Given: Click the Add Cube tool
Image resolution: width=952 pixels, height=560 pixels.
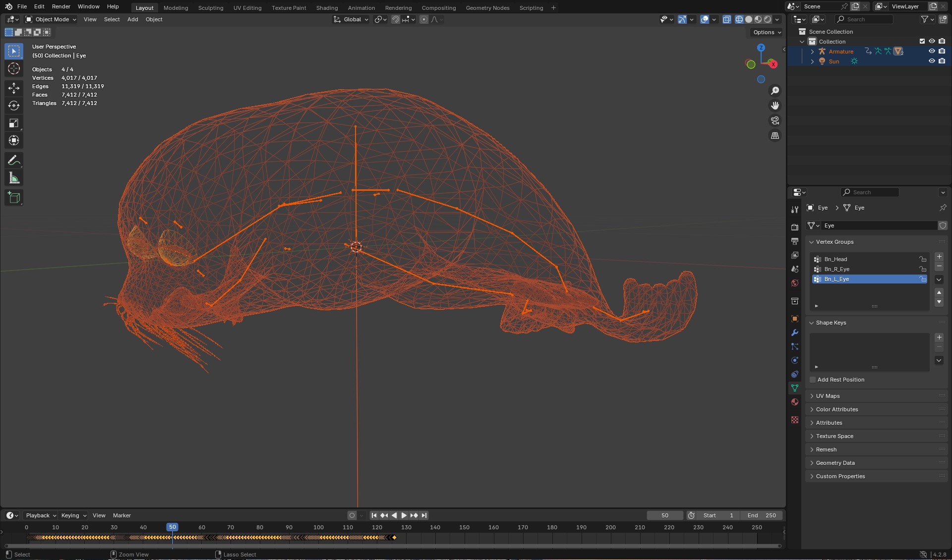Looking at the screenshot, I should point(14,197).
